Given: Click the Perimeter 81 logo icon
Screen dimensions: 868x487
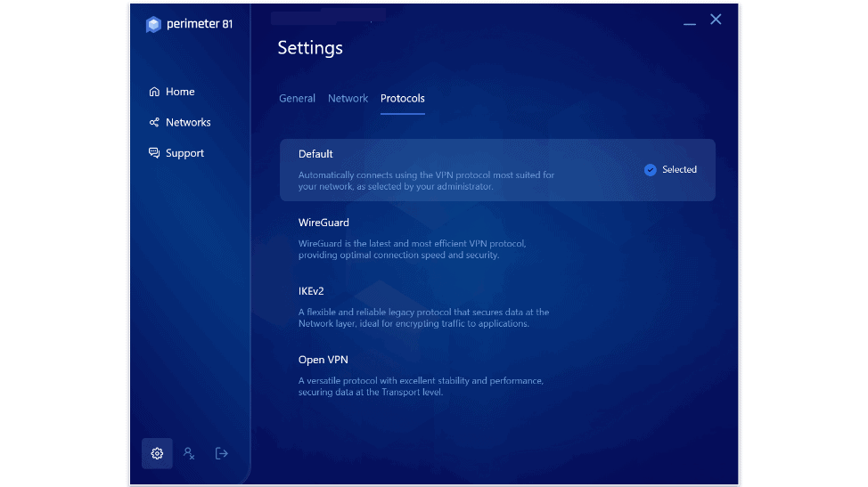Looking at the screenshot, I should [x=153, y=24].
